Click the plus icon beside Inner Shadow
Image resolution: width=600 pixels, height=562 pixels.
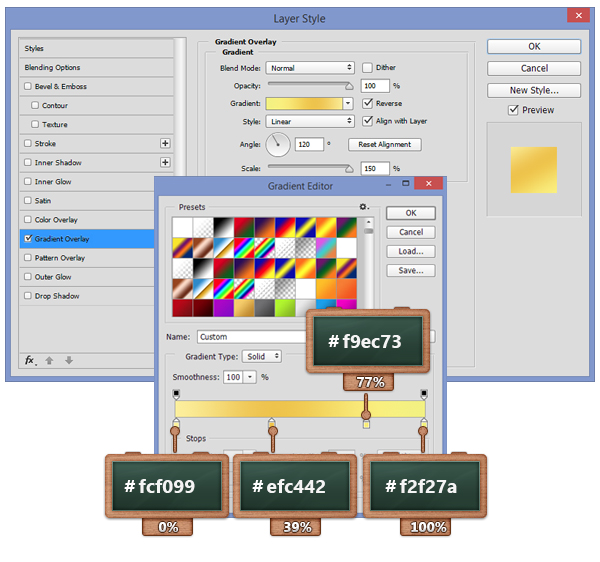pyautogui.click(x=165, y=163)
